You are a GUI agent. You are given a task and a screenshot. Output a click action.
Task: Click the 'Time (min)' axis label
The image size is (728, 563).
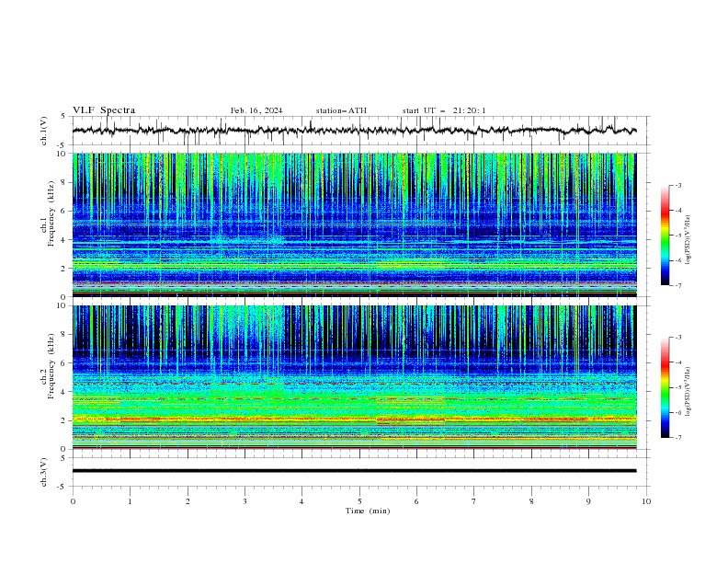tap(368, 511)
